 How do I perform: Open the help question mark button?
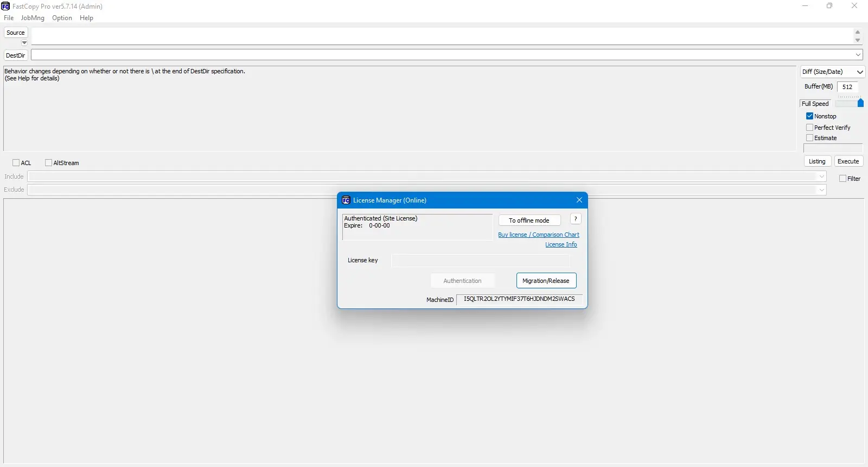pyautogui.click(x=576, y=219)
